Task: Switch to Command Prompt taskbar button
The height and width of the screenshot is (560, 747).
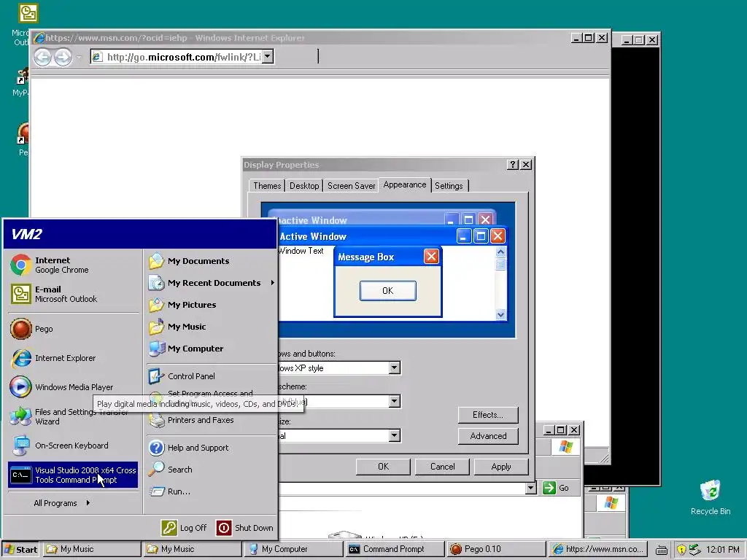Action: click(393, 550)
